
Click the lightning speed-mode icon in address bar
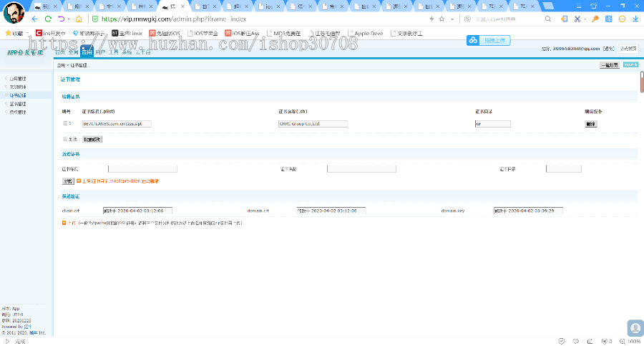(x=431, y=19)
